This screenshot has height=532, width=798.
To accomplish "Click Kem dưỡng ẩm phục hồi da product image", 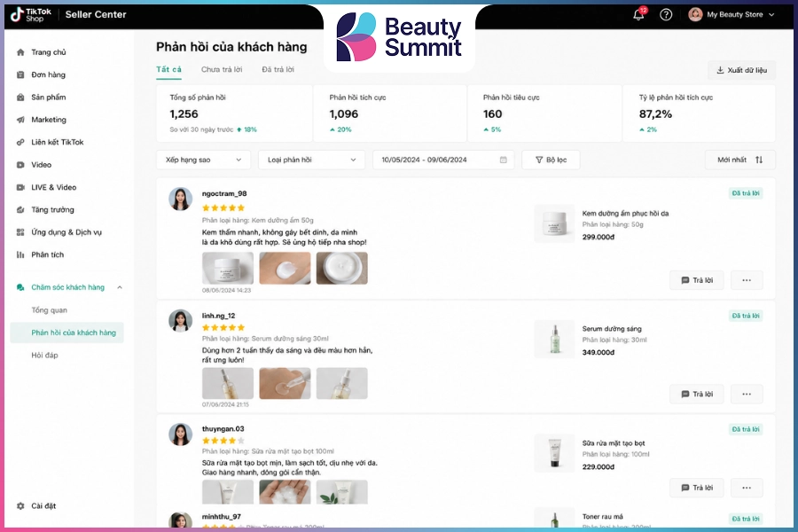I will [x=554, y=224].
